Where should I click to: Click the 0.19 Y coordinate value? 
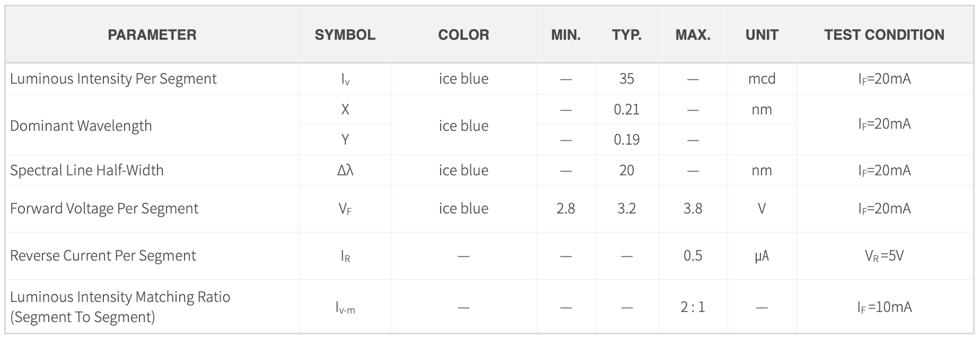point(627,140)
